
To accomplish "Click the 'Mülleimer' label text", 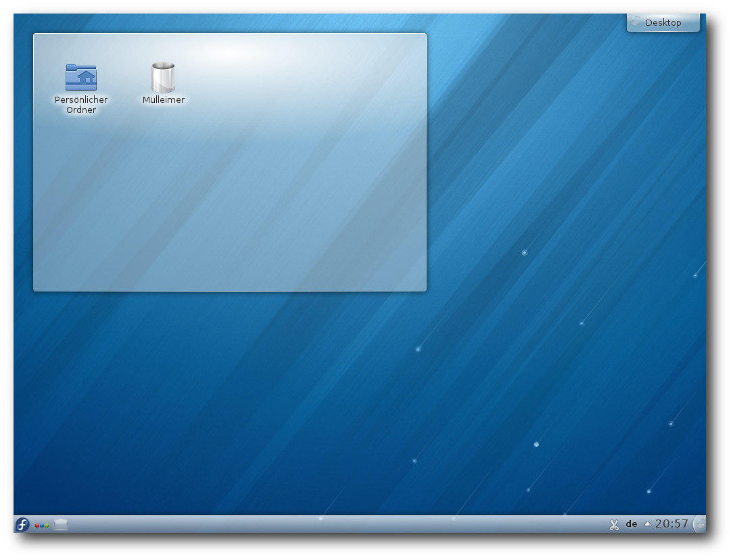I will (164, 99).
